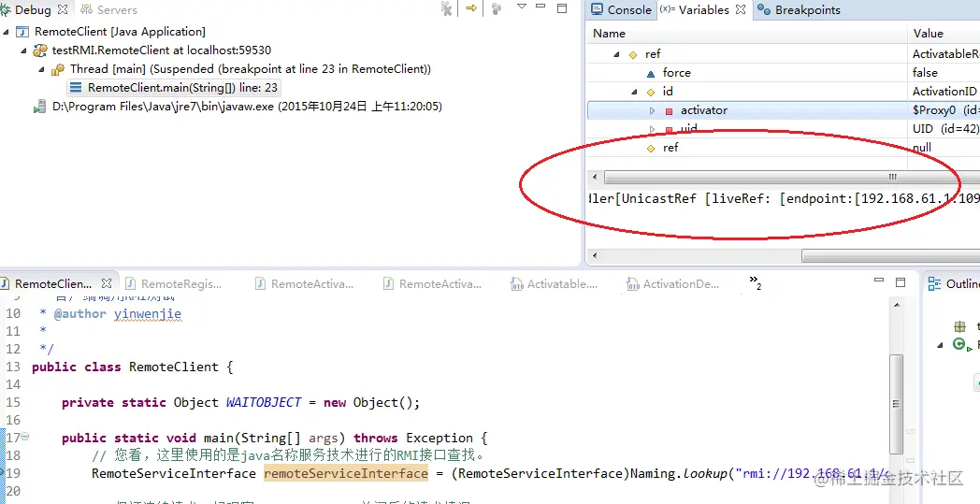Maximize the Debug view panel
This screenshot has width=980, height=504.
coord(562,8)
